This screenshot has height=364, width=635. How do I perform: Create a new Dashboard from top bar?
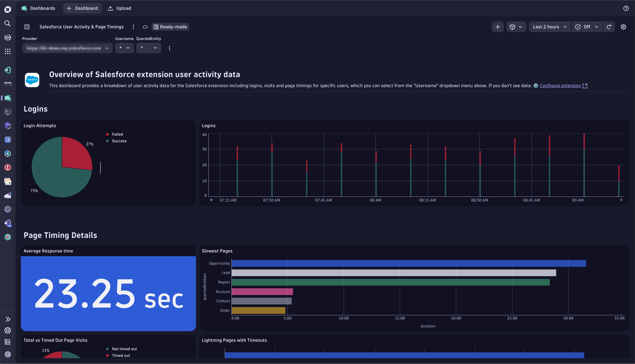tap(82, 8)
